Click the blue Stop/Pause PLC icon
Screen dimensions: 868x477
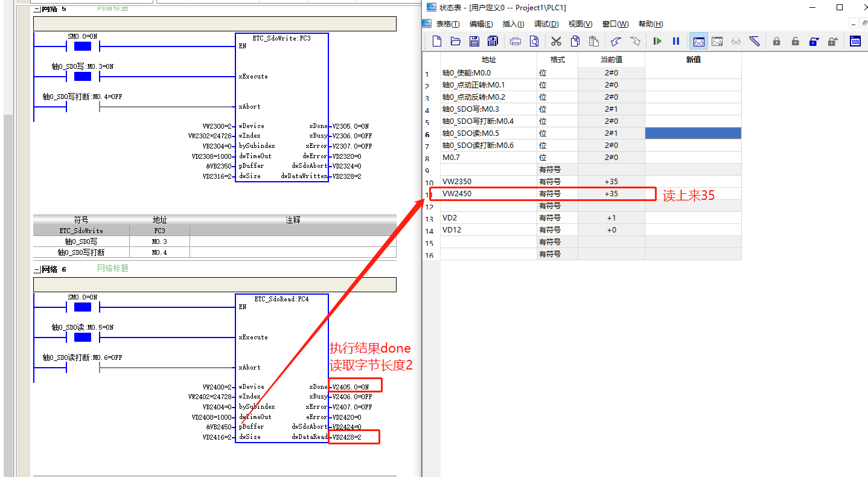tap(676, 41)
